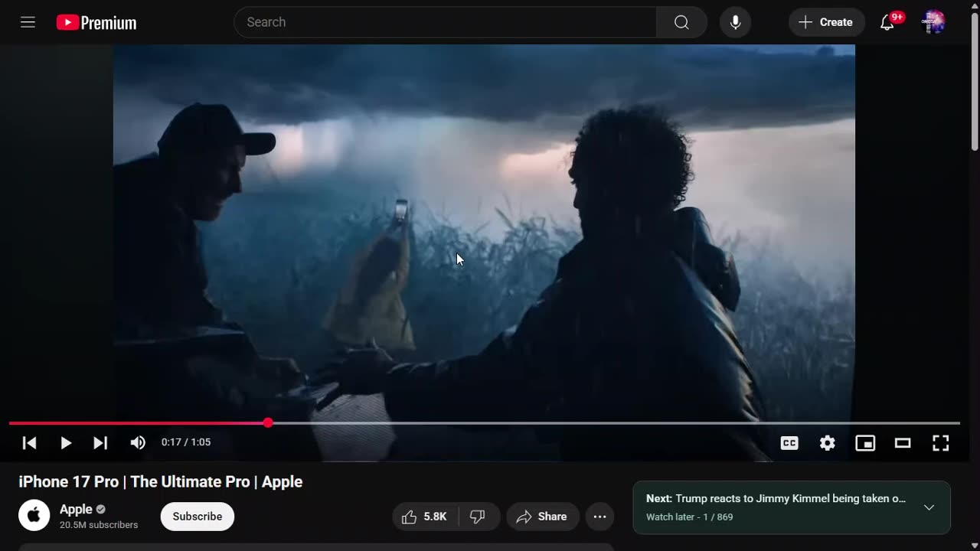980x551 pixels.
Task: Go to YouTube Premium home logo
Action: [x=96, y=23]
